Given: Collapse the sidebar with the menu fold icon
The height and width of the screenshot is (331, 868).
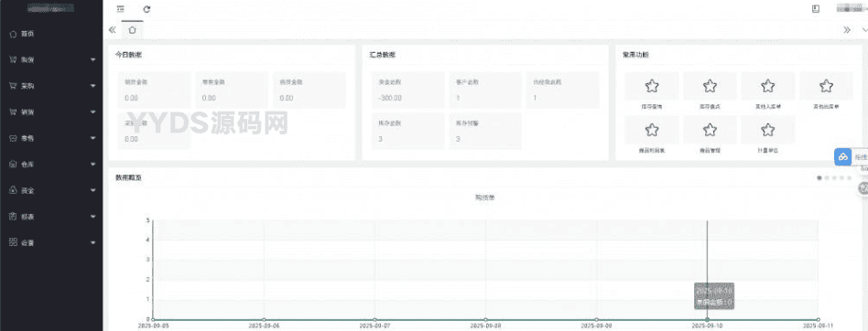Looking at the screenshot, I should coord(120,9).
